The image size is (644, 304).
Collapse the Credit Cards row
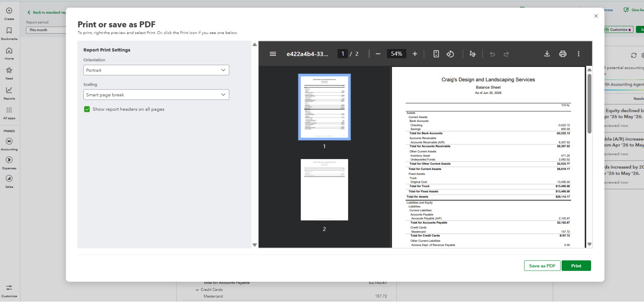[197, 290]
